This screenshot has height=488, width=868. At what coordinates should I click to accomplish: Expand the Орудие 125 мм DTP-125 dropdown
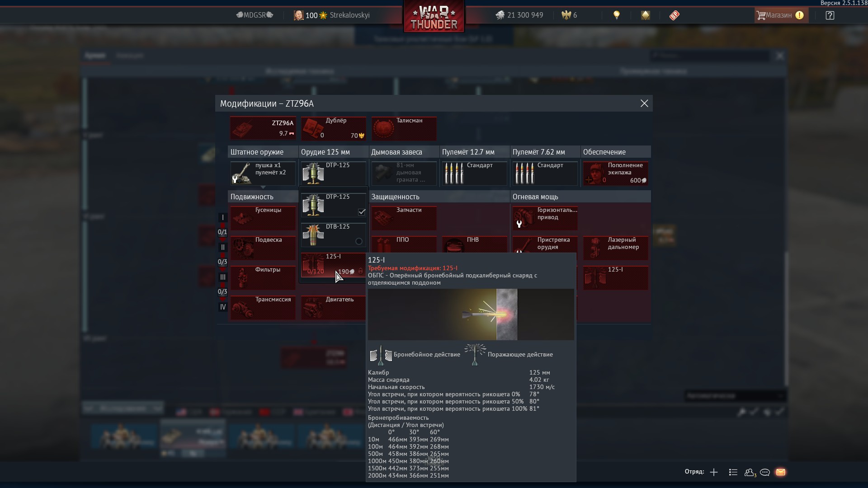[x=334, y=173]
